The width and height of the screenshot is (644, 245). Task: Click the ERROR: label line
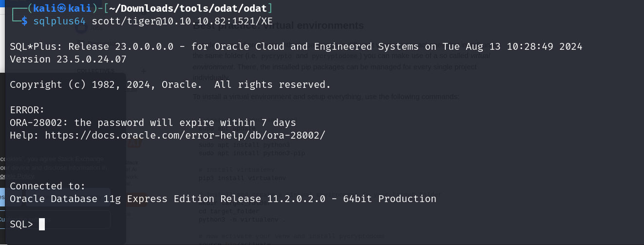tap(27, 110)
